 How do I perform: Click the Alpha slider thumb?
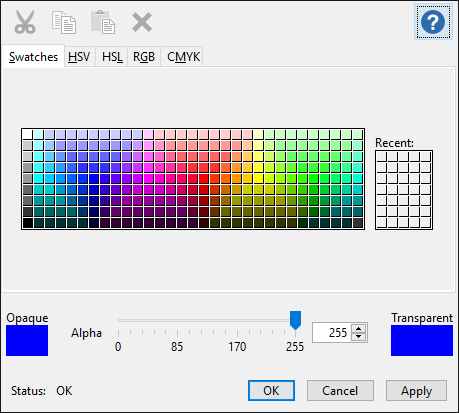click(295, 320)
